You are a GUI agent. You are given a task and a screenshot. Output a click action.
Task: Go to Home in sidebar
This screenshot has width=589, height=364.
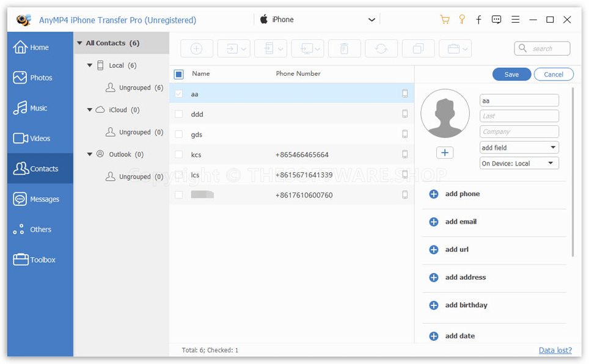pyautogui.click(x=40, y=47)
